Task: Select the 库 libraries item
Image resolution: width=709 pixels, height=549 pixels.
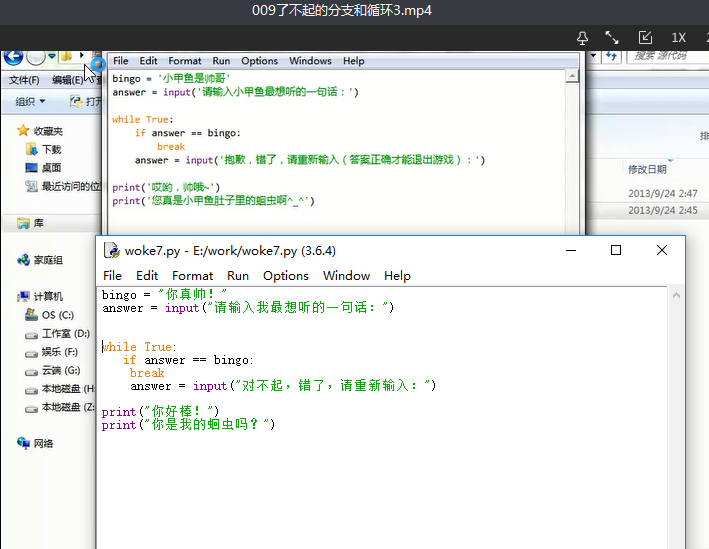Action: click(x=38, y=223)
